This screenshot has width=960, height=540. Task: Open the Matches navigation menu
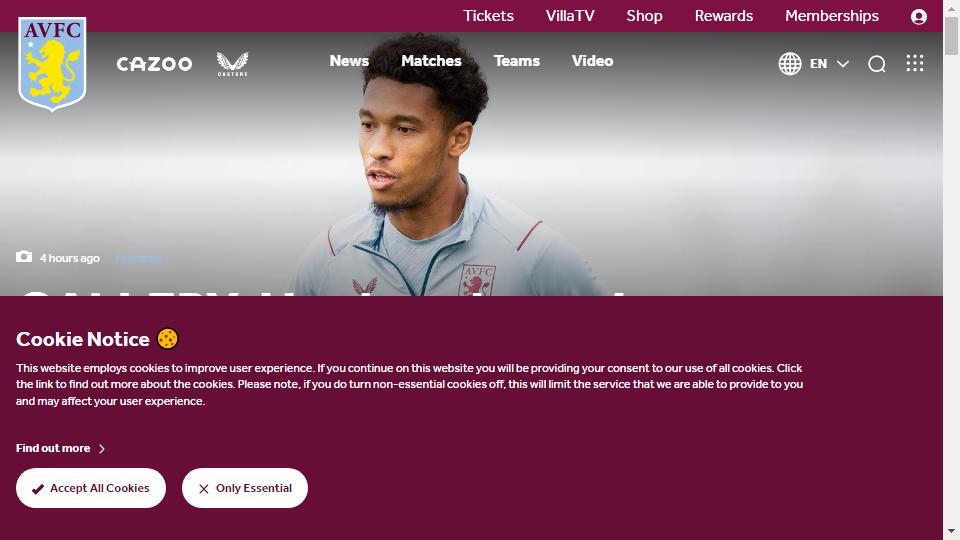(x=431, y=61)
